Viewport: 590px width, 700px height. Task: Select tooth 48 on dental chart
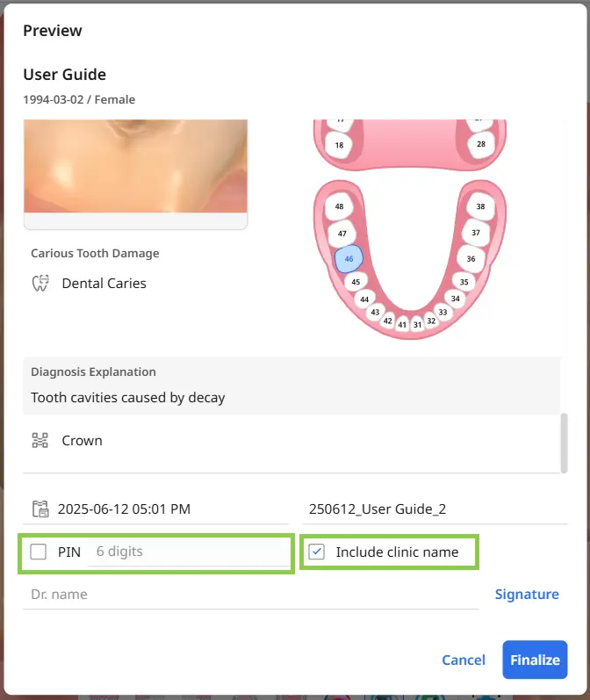tap(339, 206)
